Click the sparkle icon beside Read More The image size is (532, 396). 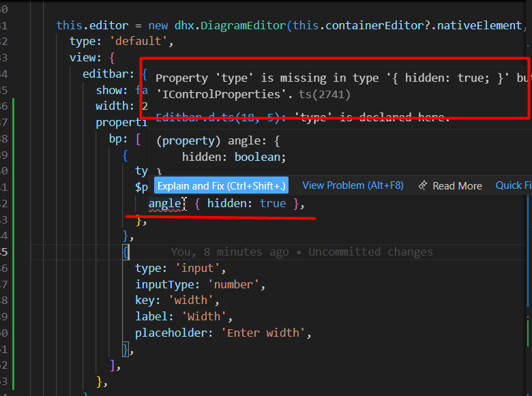click(423, 185)
